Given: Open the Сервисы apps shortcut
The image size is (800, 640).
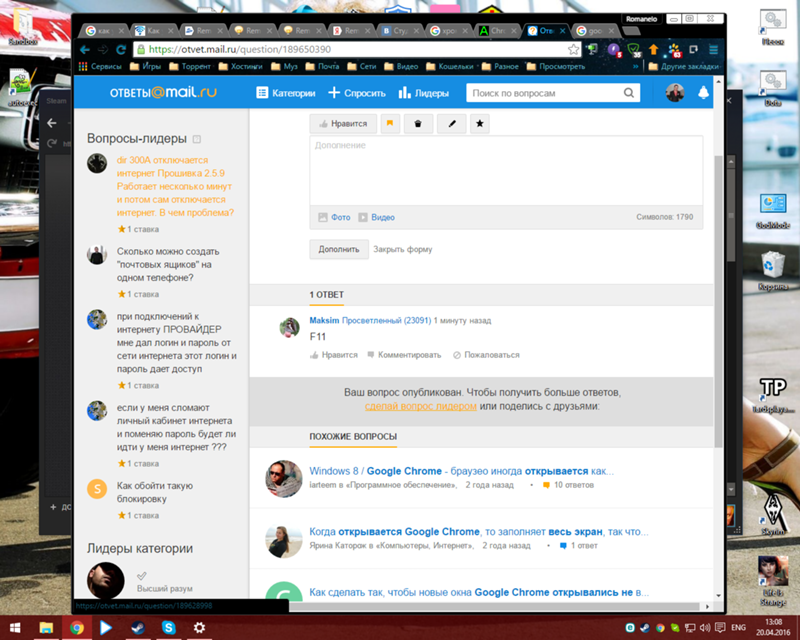Looking at the screenshot, I should coord(101,66).
